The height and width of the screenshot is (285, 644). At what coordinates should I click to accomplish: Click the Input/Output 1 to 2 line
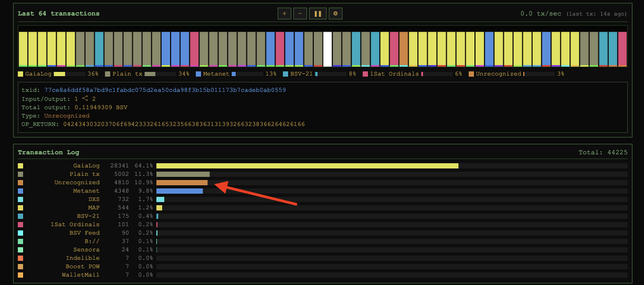click(58, 99)
